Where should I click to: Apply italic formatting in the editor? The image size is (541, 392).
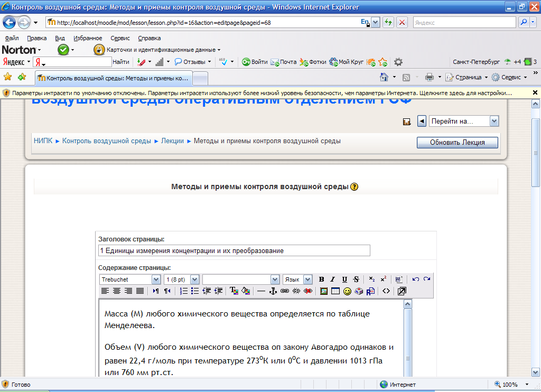pyautogui.click(x=333, y=279)
